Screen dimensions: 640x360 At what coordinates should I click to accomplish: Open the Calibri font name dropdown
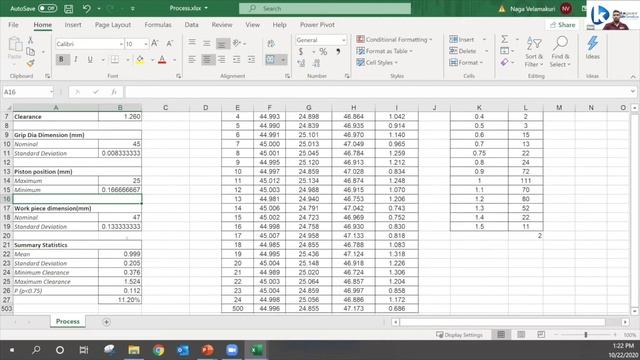coord(121,44)
